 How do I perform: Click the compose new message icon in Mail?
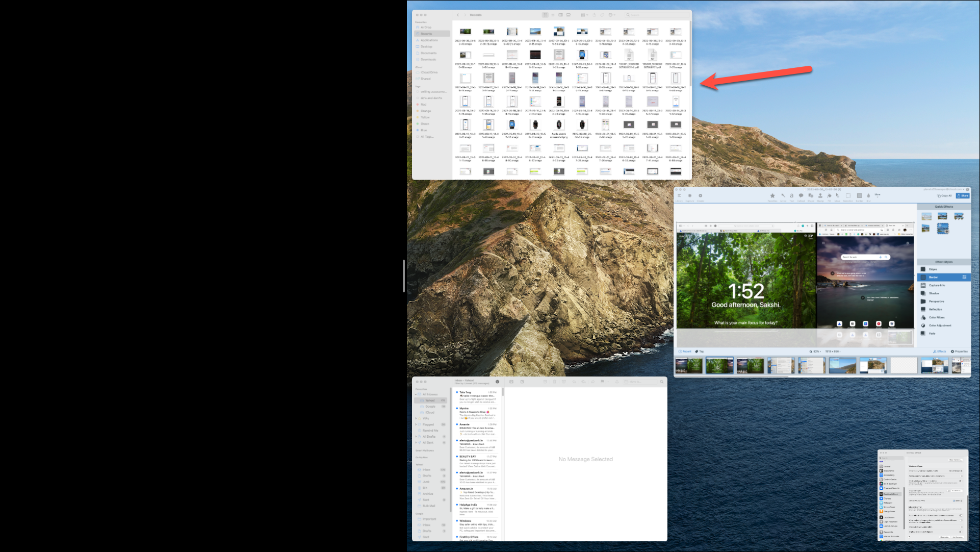[x=522, y=382]
